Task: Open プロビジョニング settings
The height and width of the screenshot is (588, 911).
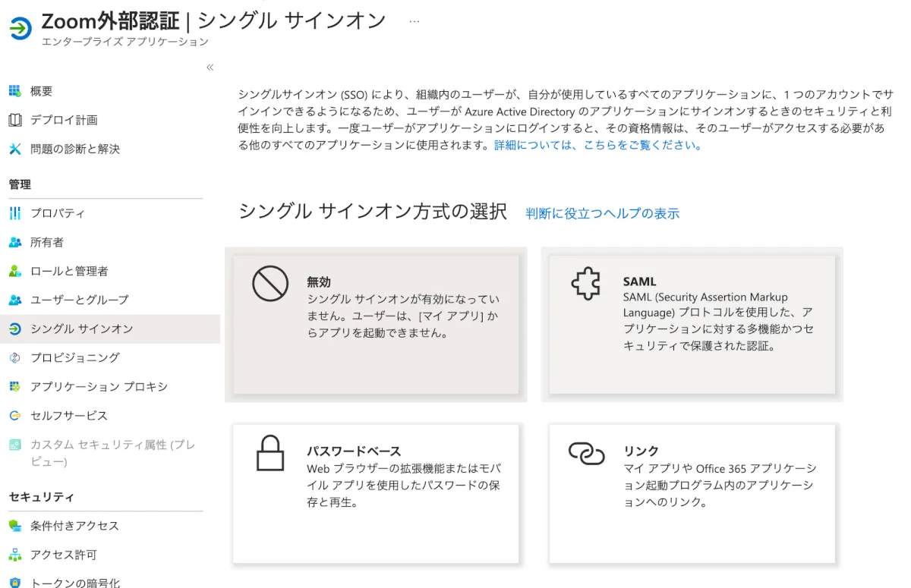Action: click(x=75, y=357)
